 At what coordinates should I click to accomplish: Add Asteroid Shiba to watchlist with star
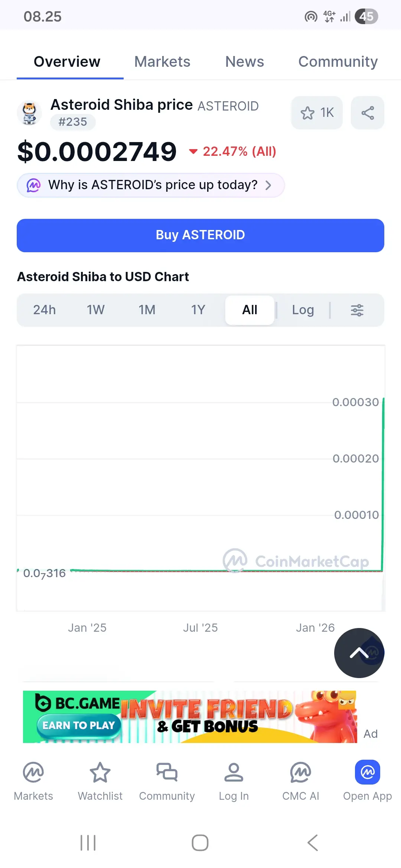[x=317, y=113]
